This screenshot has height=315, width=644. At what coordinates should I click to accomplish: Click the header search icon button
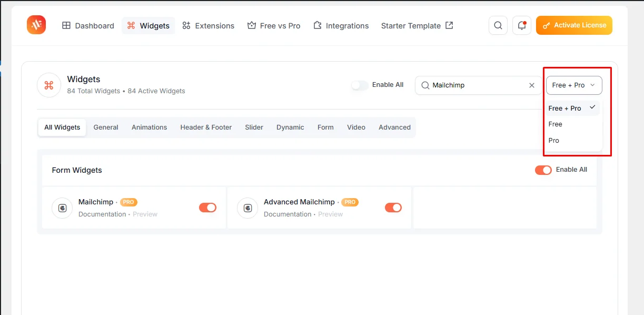(x=498, y=25)
